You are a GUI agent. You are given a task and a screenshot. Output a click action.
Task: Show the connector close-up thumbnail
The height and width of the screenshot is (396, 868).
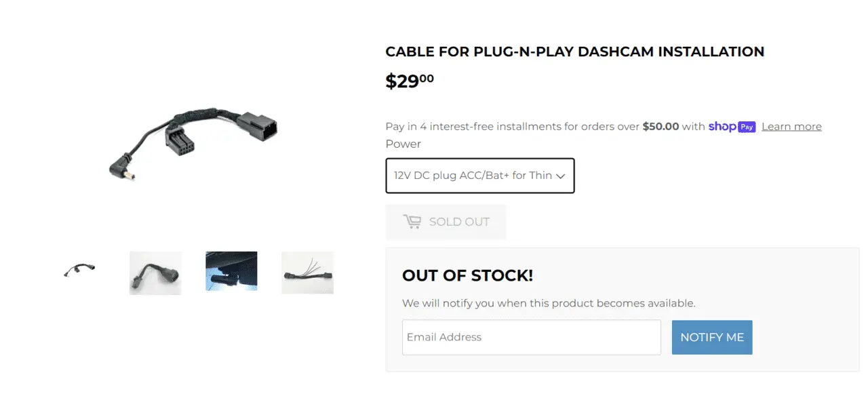click(x=155, y=273)
